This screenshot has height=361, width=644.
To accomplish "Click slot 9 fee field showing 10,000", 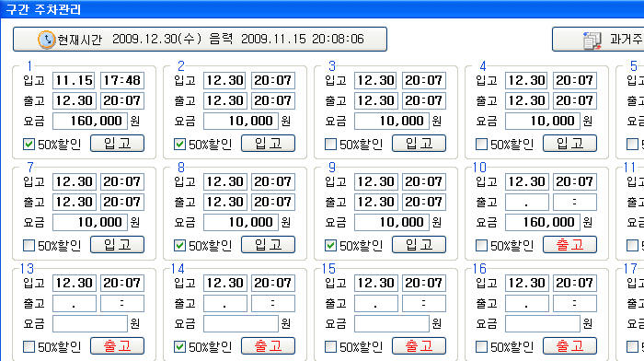I will [x=392, y=223].
